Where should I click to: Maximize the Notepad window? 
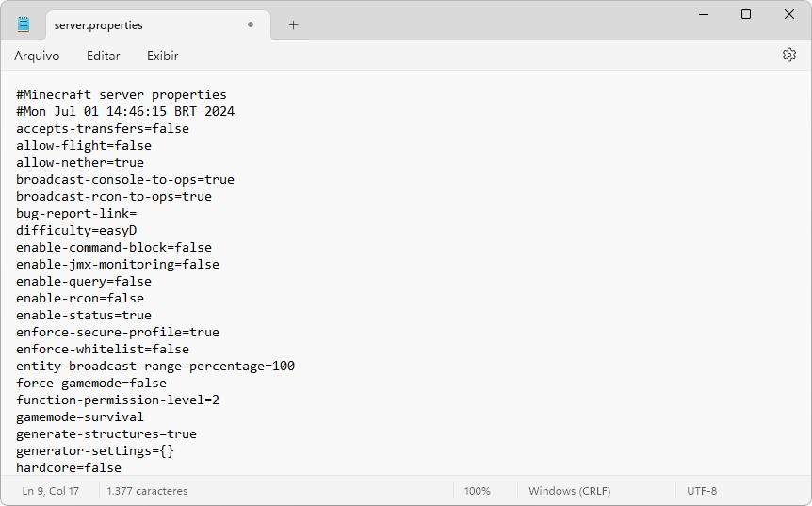(x=746, y=14)
